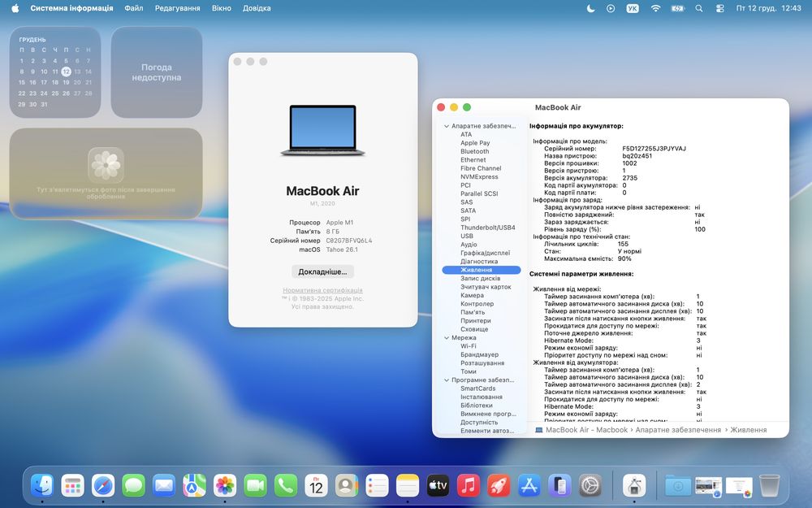Open Music from the Dock

(469, 486)
